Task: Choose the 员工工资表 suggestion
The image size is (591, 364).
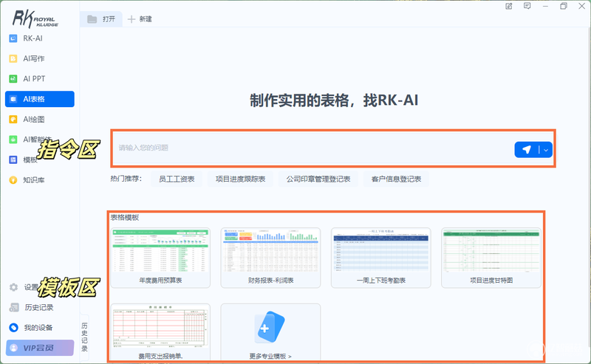Action: [x=177, y=179]
